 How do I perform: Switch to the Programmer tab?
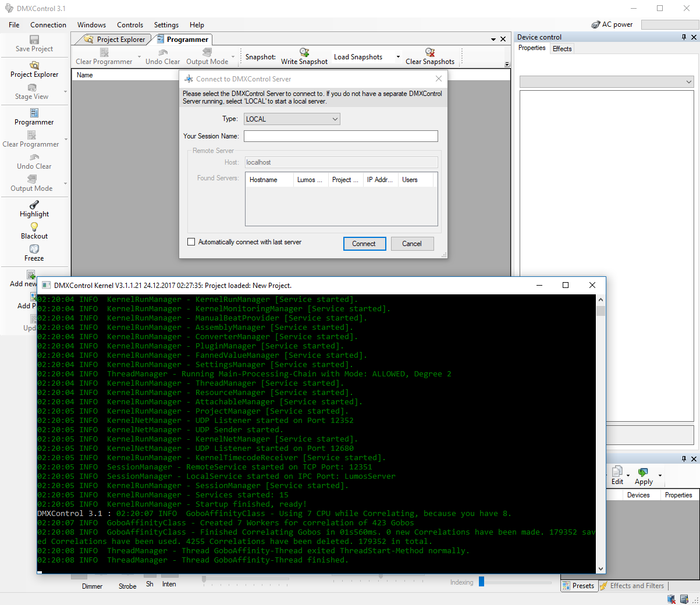click(x=182, y=40)
